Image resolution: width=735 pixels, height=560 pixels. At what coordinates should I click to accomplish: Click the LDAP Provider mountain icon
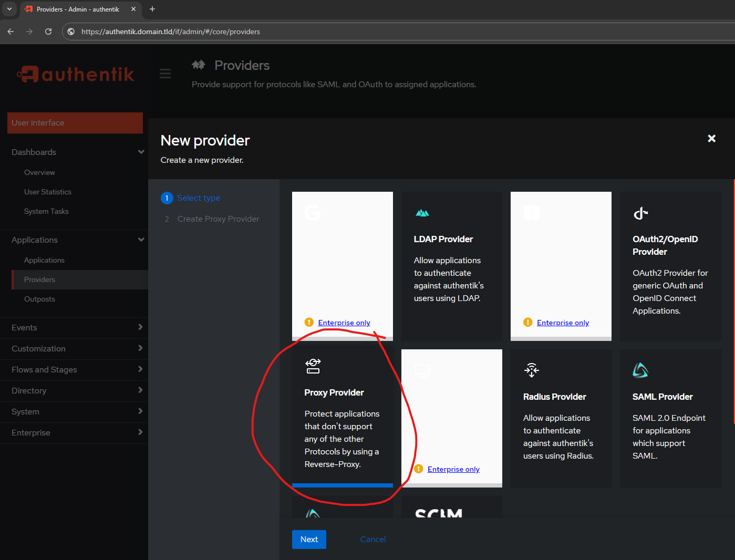pos(422,213)
